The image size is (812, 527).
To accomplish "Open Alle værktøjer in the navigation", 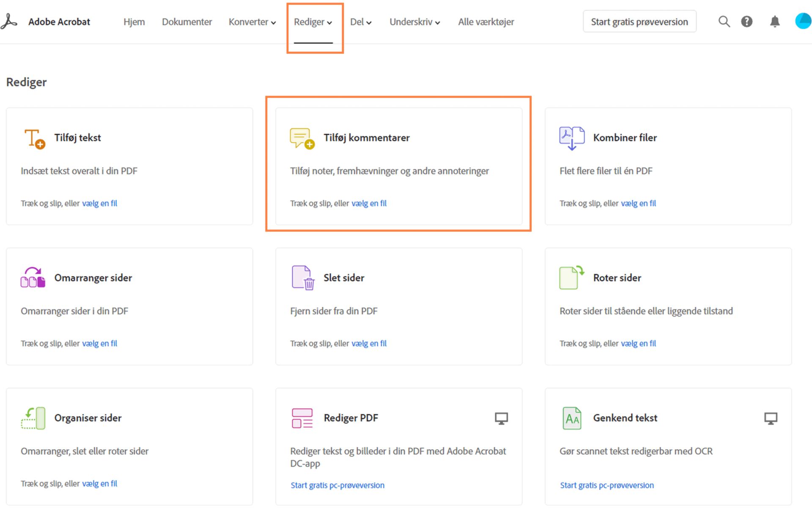I will coord(486,22).
